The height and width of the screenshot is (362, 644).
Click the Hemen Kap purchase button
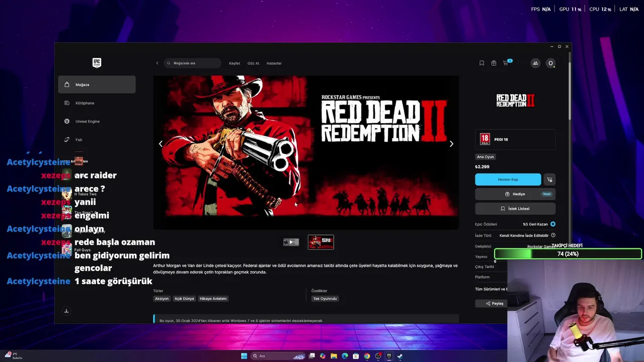click(508, 179)
